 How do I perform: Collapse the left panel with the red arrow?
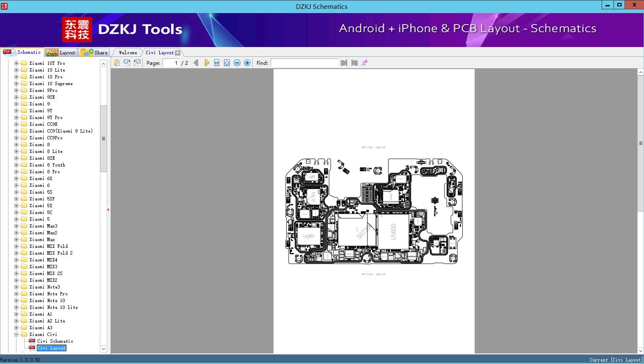coord(108,209)
